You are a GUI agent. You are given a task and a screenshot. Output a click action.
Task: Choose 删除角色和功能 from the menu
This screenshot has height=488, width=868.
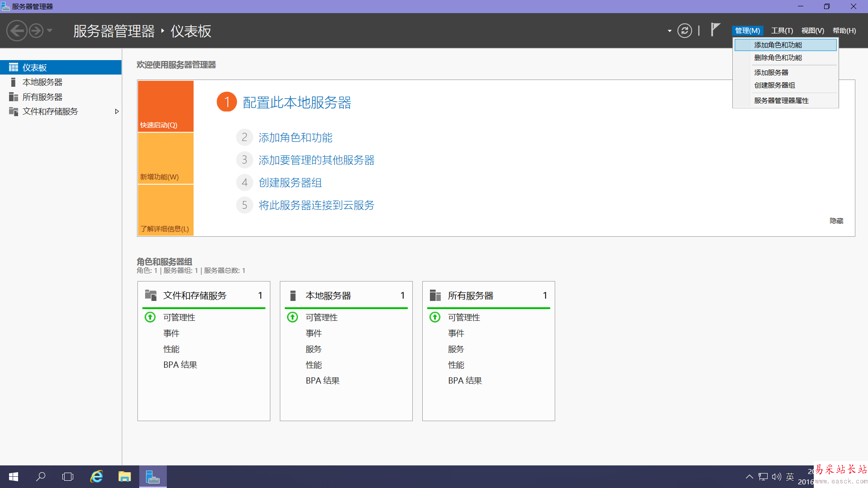click(778, 58)
